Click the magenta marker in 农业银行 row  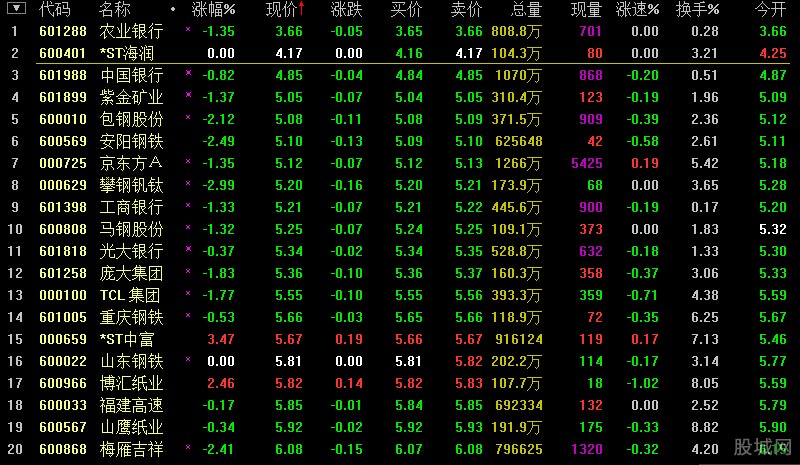pyautogui.click(x=188, y=29)
